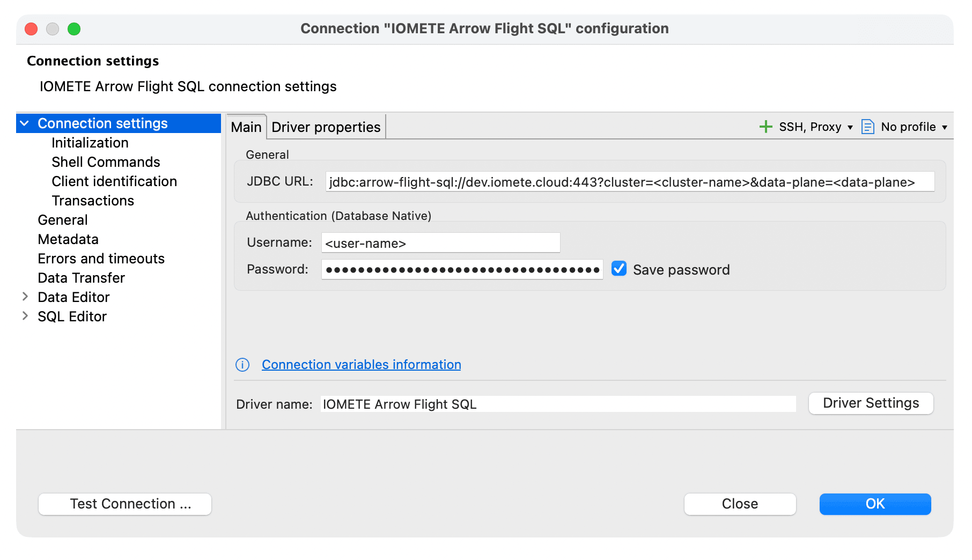This screenshot has width=972, height=560.
Task: Open the Metadata settings page
Action: (x=68, y=239)
